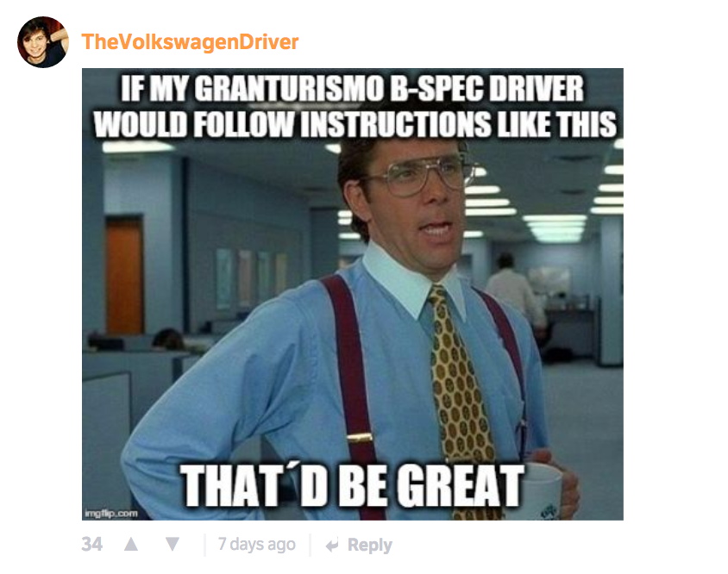728x574 pixels.
Task: Open the "7 days ago" timestamp permalink
Action: (257, 545)
